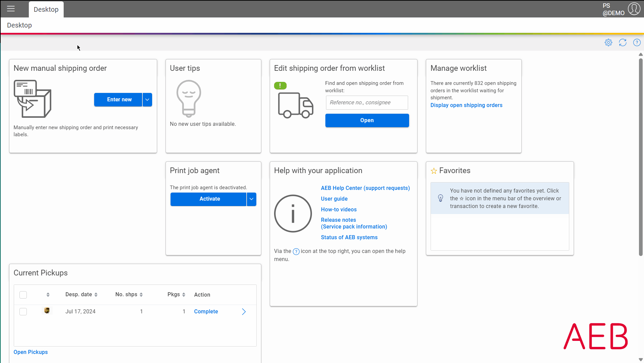Click the truck icon in worklist tile
The image size is (644, 363).
point(296,105)
